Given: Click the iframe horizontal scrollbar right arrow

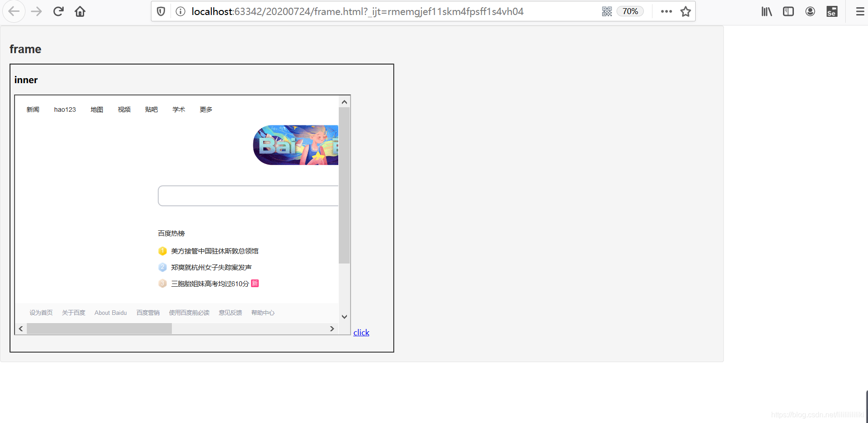Looking at the screenshot, I should (332, 328).
